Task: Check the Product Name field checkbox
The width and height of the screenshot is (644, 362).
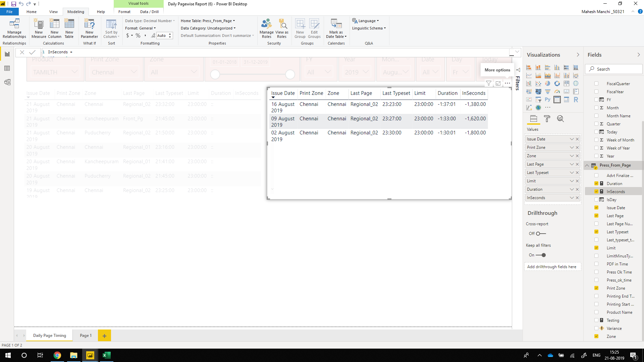Action: coord(596,312)
